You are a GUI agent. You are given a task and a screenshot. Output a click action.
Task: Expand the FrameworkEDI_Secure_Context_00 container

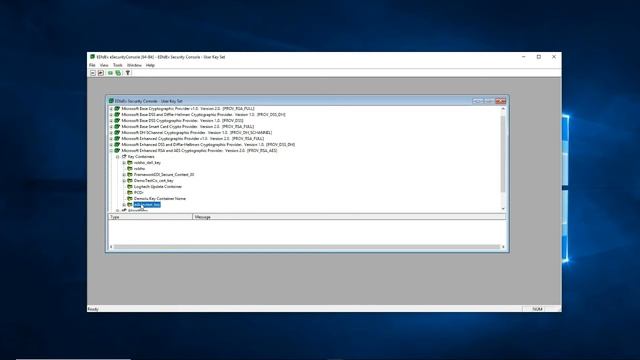coord(124,175)
